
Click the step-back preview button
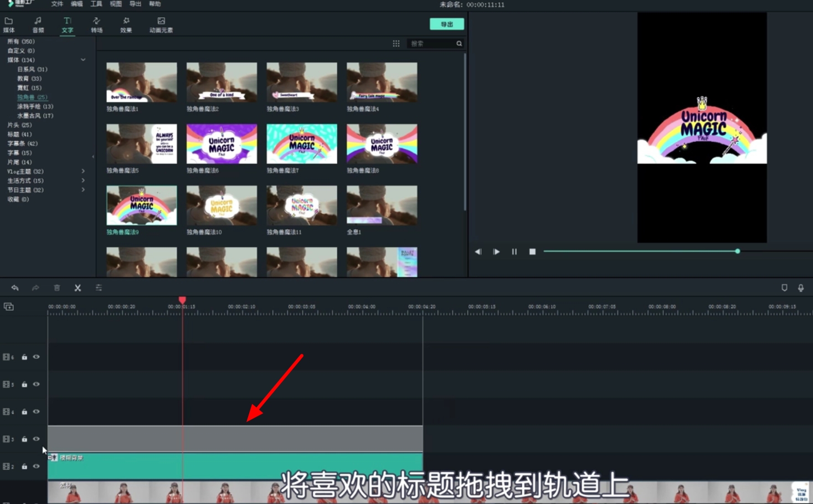point(478,251)
